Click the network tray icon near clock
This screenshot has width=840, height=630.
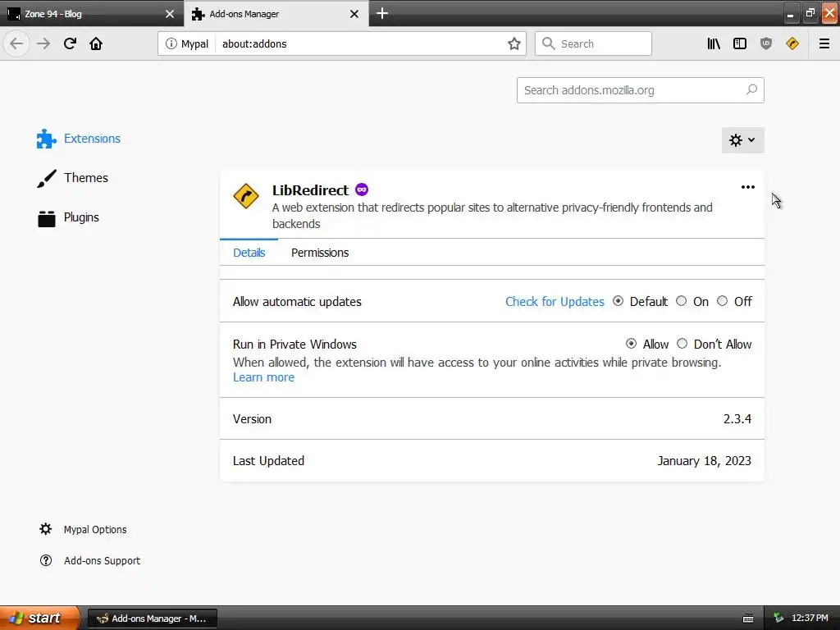click(x=778, y=619)
